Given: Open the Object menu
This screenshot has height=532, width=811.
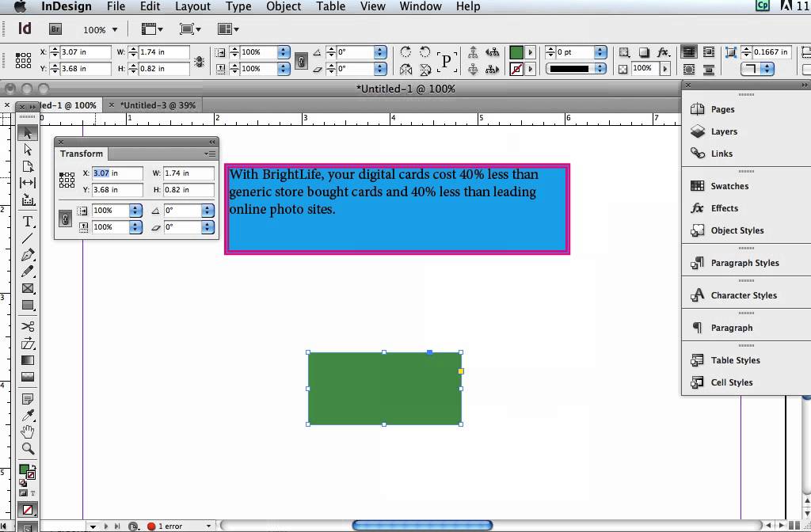Looking at the screenshot, I should (x=284, y=6).
